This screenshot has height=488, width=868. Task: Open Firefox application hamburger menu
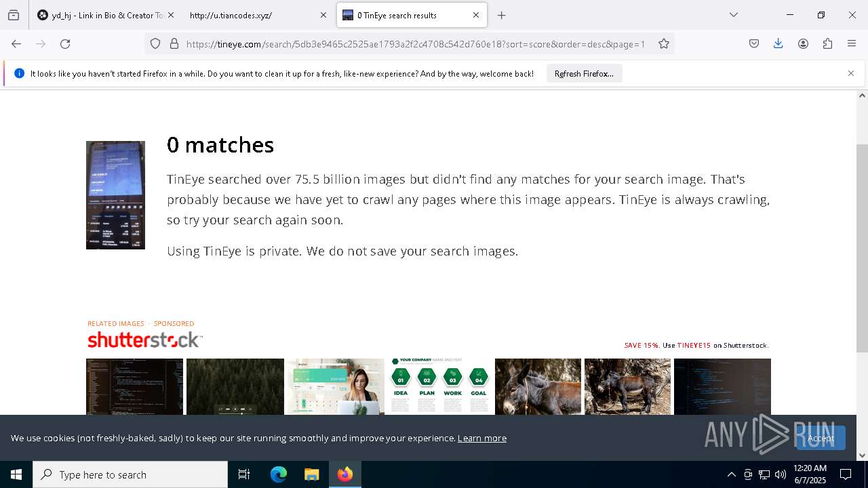coord(852,43)
